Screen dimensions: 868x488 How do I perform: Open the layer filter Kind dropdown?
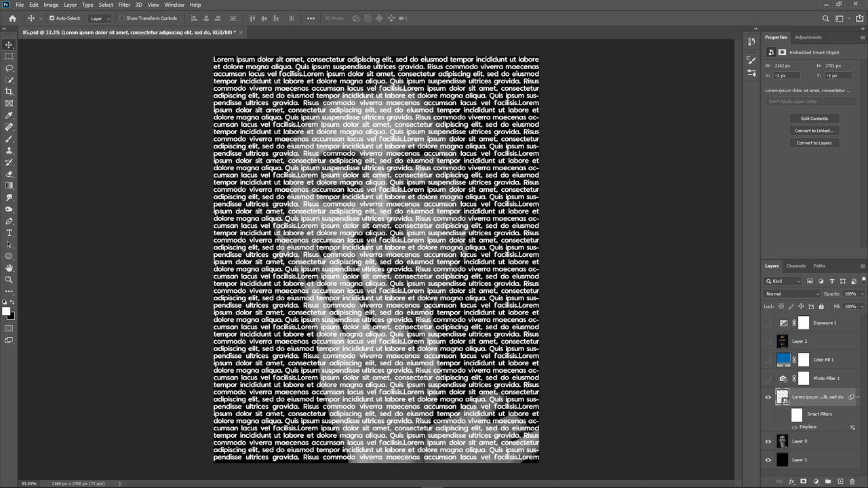click(784, 281)
